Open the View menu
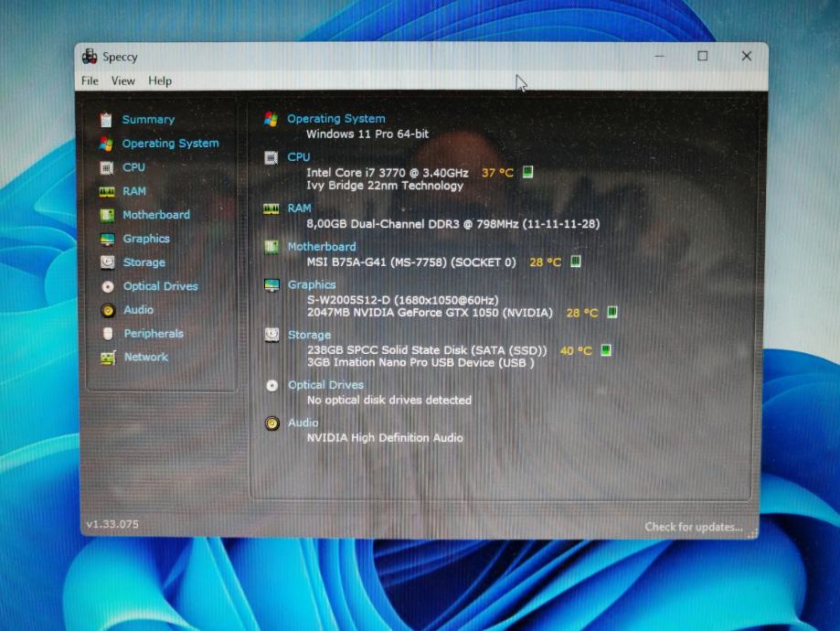 click(122, 81)
